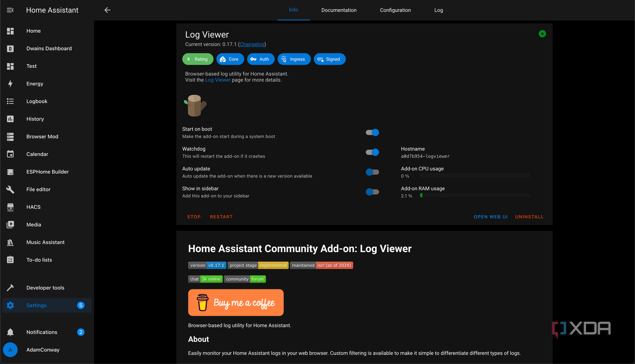
Task: Click the RESTART button
Action: point(221,216)
